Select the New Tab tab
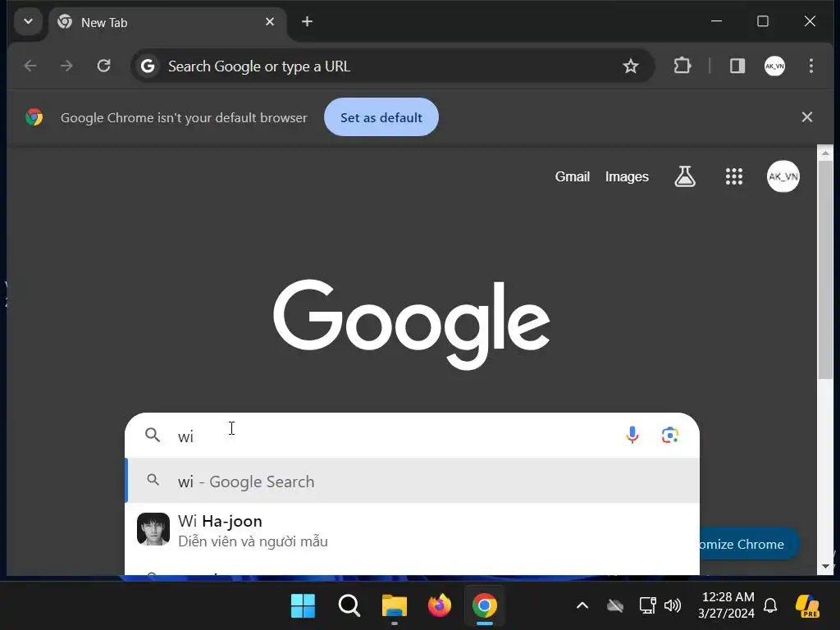Viewport: 840px width, 630px height. pyautogui.click(x=167, y=22)
